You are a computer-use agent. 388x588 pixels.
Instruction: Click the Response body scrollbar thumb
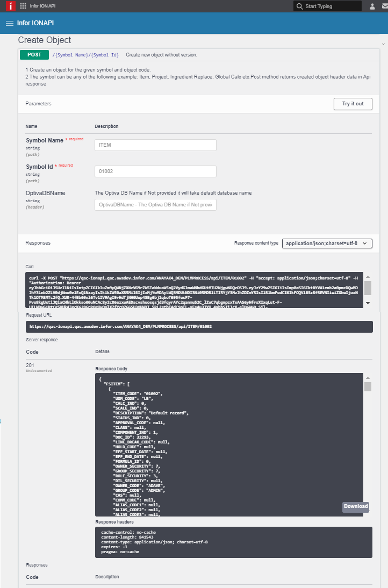coord(368,386)
